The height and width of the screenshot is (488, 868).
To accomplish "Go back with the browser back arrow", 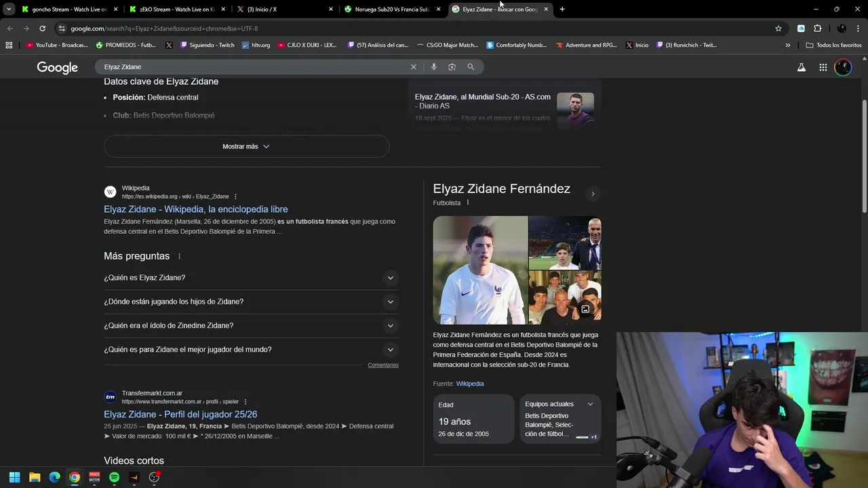I will tap(9, 28).
